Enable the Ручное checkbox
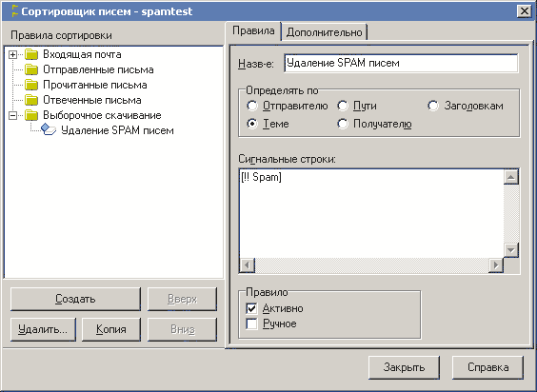The height and width of the screenshot is (392, 537). coord(251,323)
